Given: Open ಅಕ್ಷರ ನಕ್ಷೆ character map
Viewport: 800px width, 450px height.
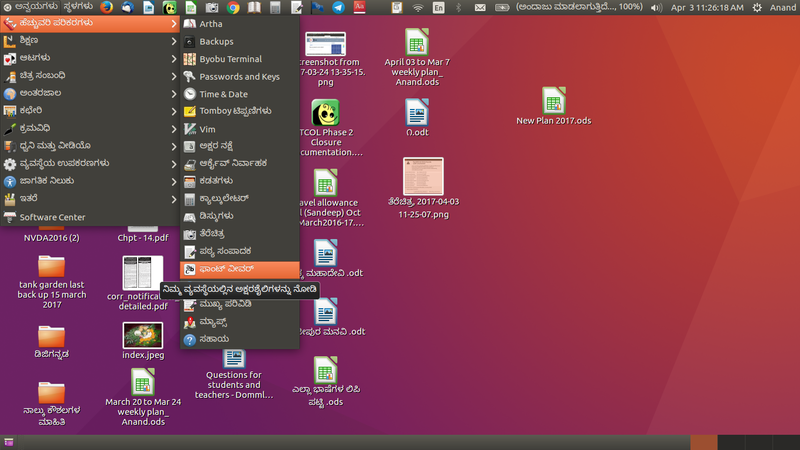Looking at the screenshot, I should coord(240,146).
